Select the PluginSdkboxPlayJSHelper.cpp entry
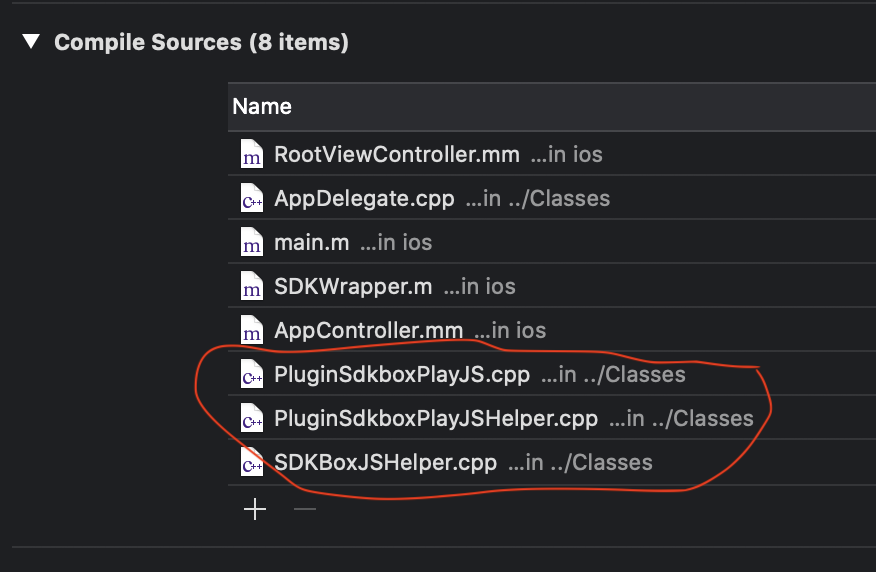The image size is (876, 572). (435, 419)
